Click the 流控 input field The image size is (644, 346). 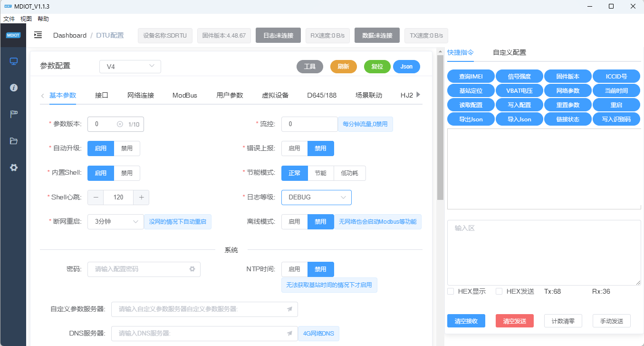[x=309, y=124]
